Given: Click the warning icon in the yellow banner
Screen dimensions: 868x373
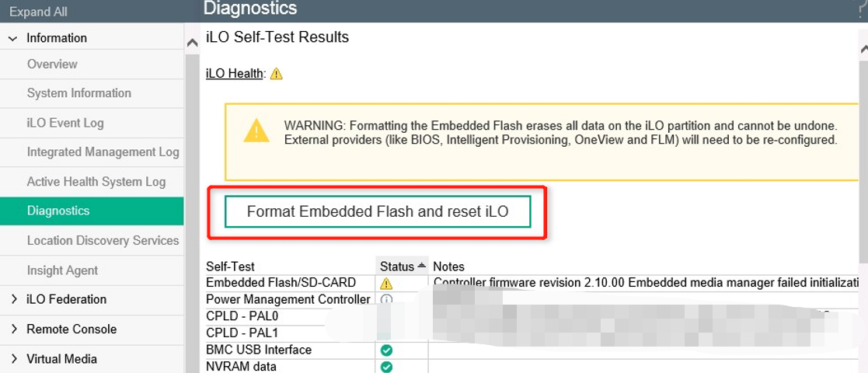Looking at the screenshot, I should pyautogui.click(x=256, y=131).
